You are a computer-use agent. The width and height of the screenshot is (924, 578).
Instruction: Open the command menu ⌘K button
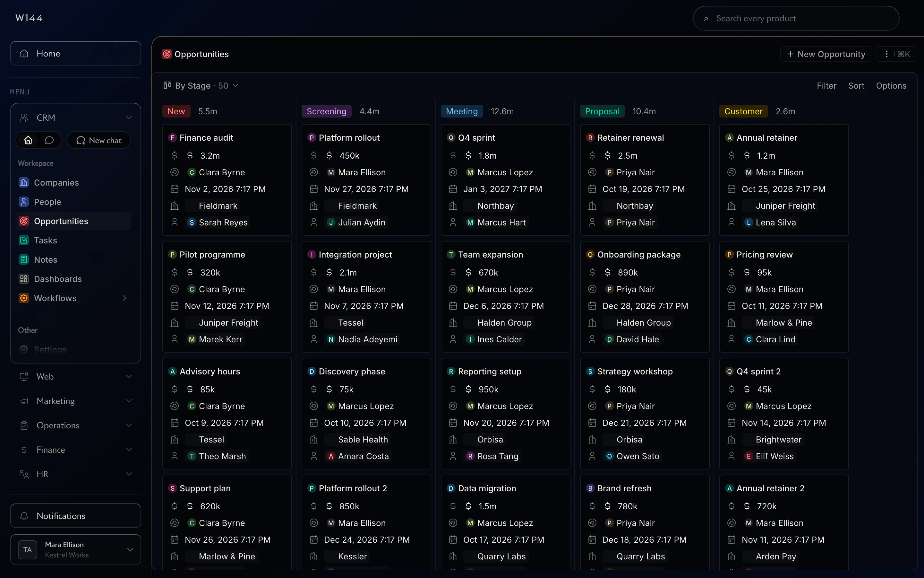coord(897,54)
